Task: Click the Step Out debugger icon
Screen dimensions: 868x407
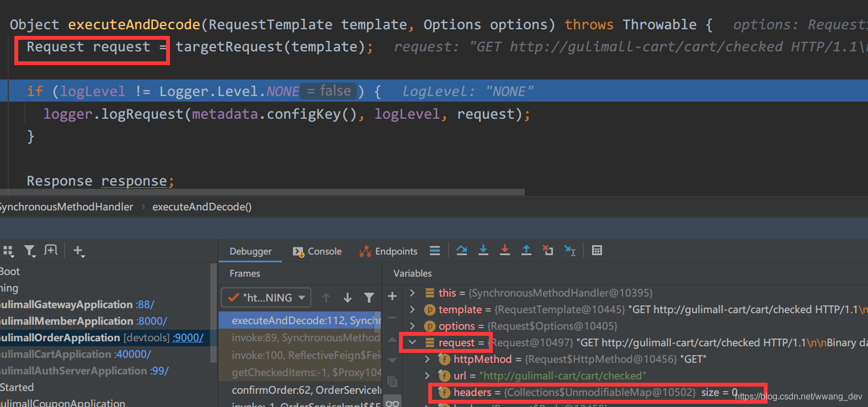Action: pos(526,251)
